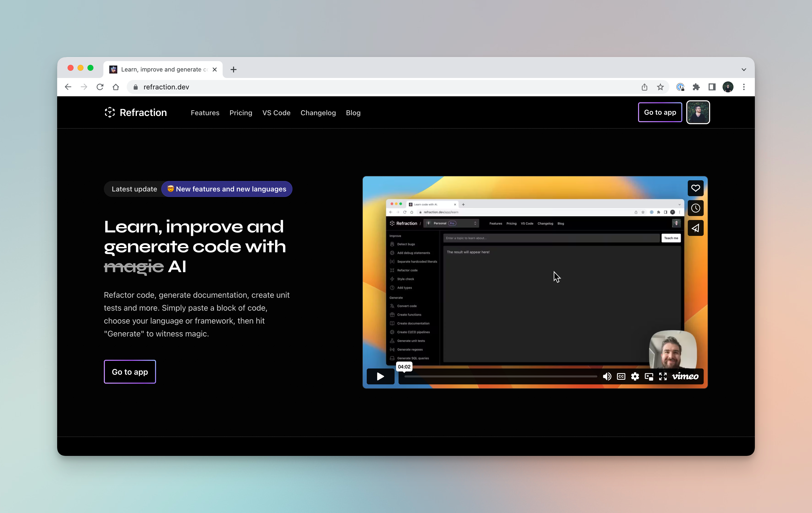Open the Pricing nav item
Image resolution: width=812 pixels, height=513 pixels.
241,113
